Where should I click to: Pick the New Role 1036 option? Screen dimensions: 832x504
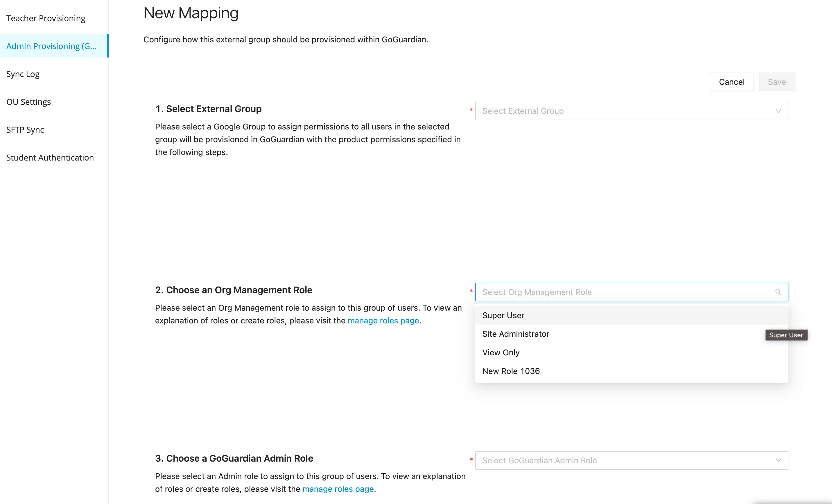coord(632,371)
